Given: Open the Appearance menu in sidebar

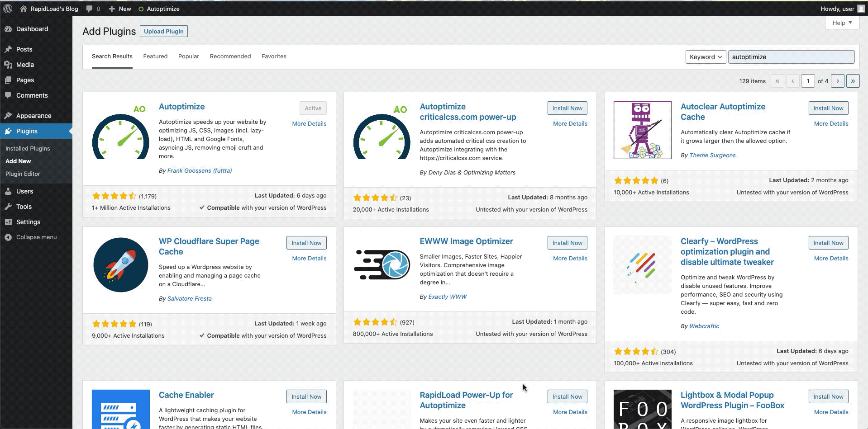Looking at the screenshot, I should (x=33, y=116).
